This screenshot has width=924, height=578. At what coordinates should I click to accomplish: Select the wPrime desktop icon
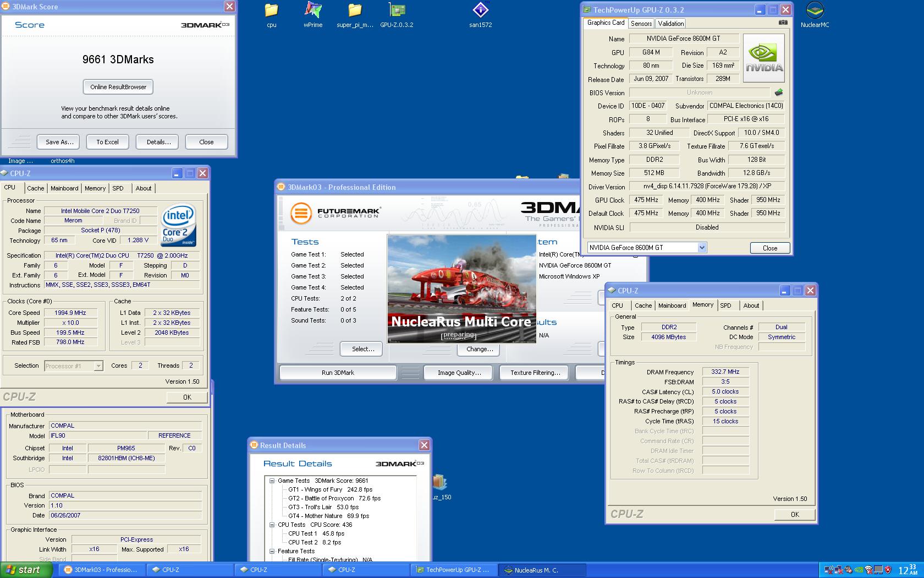point(313,15)
